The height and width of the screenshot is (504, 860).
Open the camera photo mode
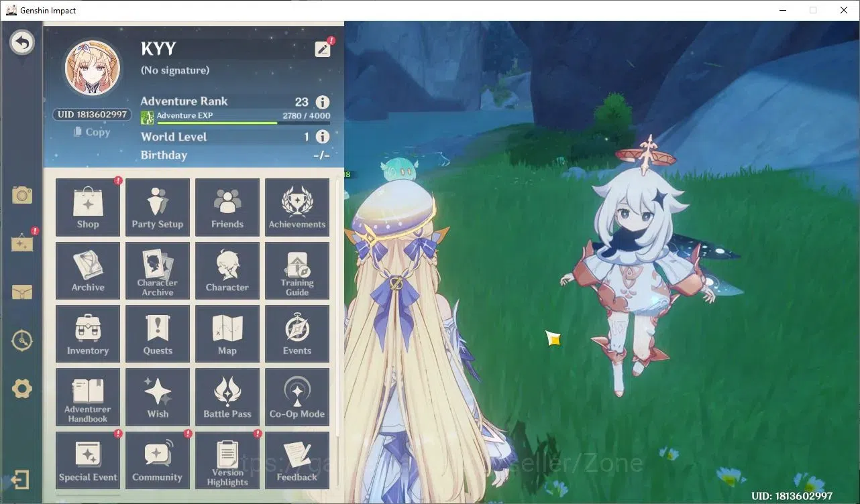tap(22, 195)
